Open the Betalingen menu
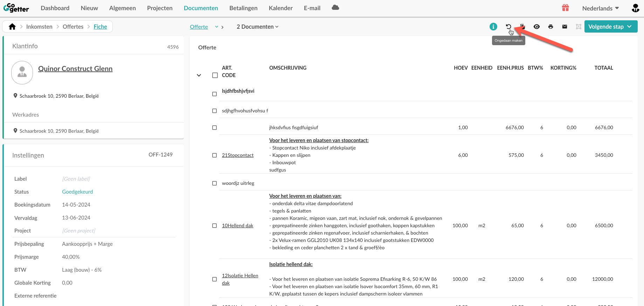Viewport: 644px width, 306px height. click(243, 8)
